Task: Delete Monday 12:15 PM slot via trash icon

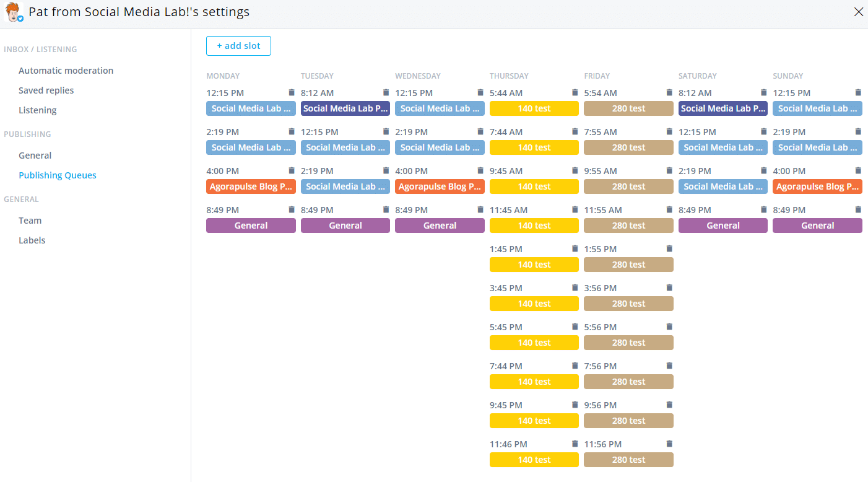Action: (292, 92)
